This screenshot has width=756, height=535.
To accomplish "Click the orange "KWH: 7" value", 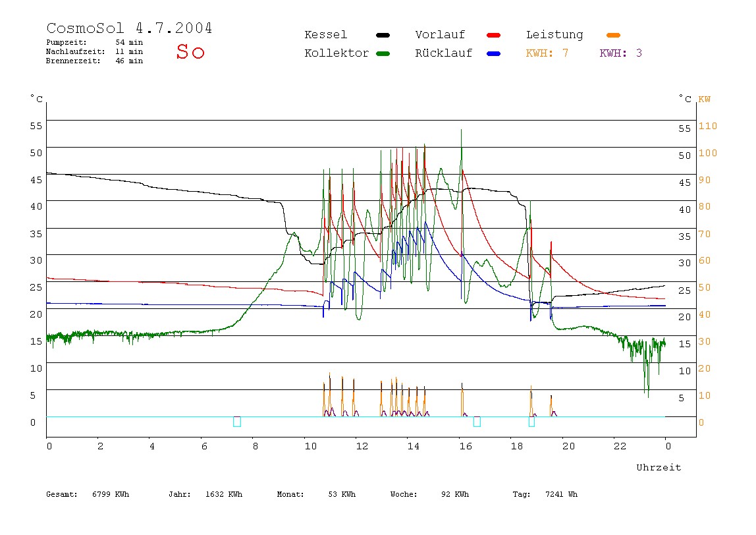I will [x=547, y=53].
